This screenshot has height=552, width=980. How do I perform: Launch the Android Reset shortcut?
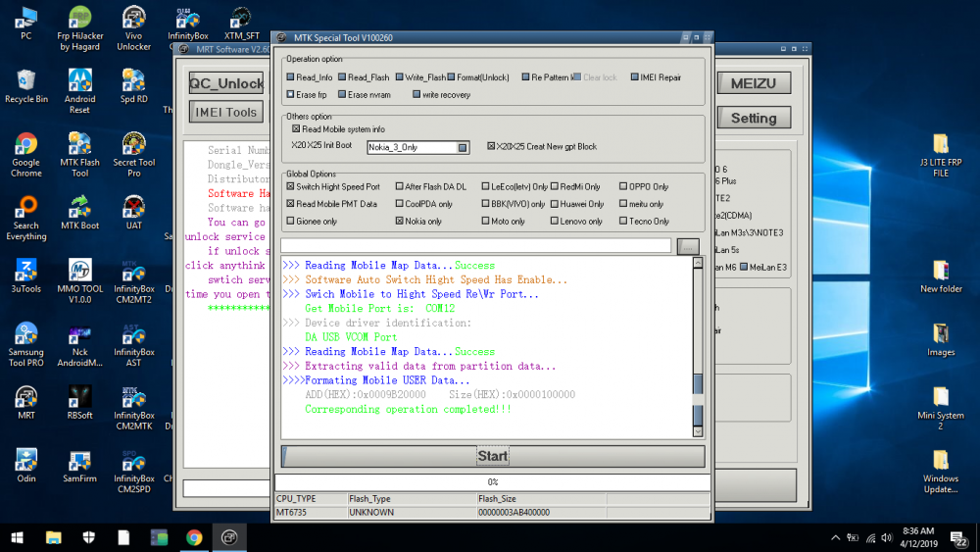tap(79, 91)
